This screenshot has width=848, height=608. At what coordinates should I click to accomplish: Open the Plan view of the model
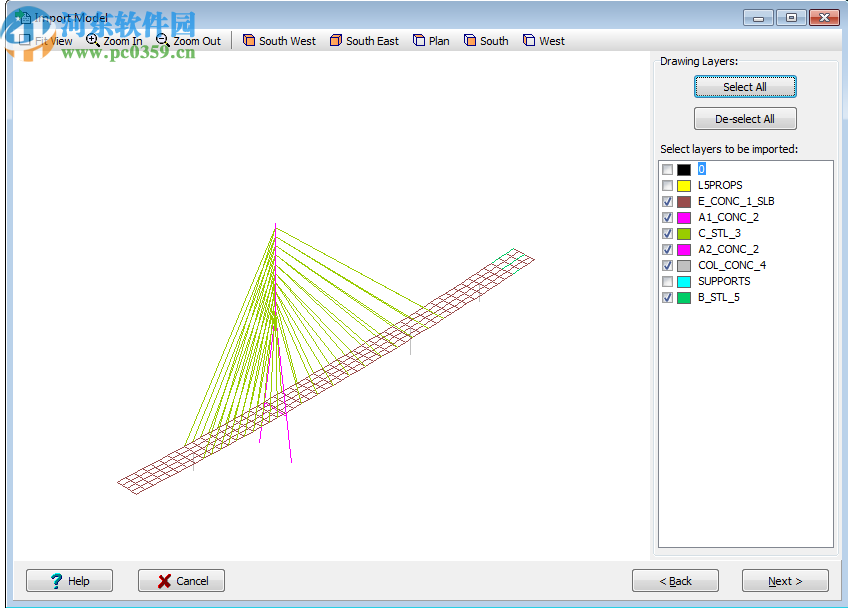point(431,40)
